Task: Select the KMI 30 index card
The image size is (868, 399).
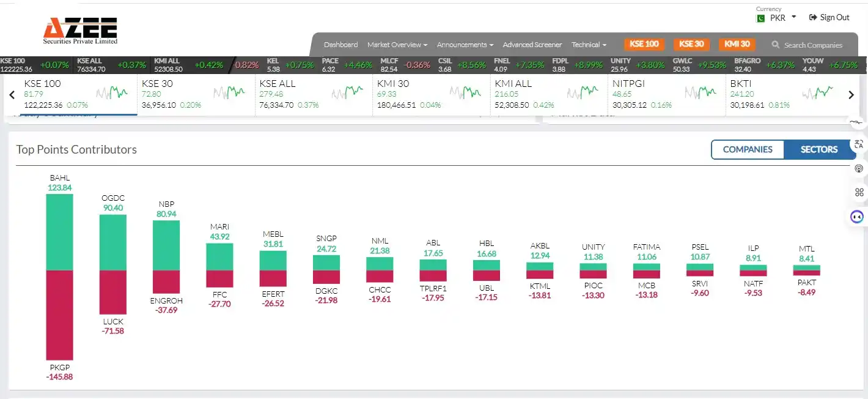Action: (x=430, y=94)
